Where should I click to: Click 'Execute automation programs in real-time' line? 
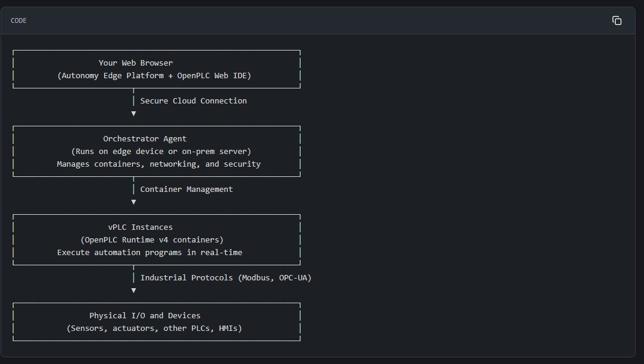(150, 253)
